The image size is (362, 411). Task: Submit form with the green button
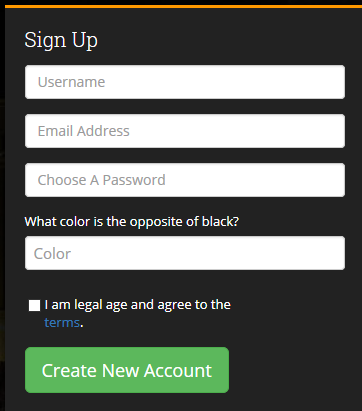coord(127,370)
